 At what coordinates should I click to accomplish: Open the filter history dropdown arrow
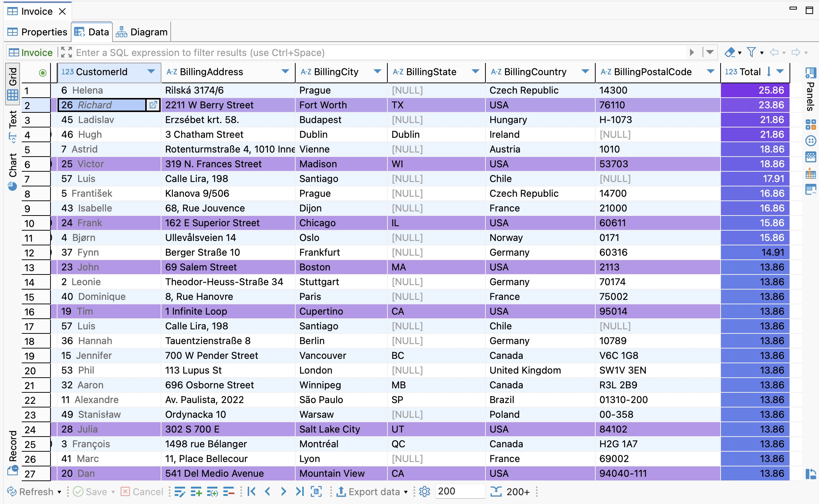click(x=710, y=53)
